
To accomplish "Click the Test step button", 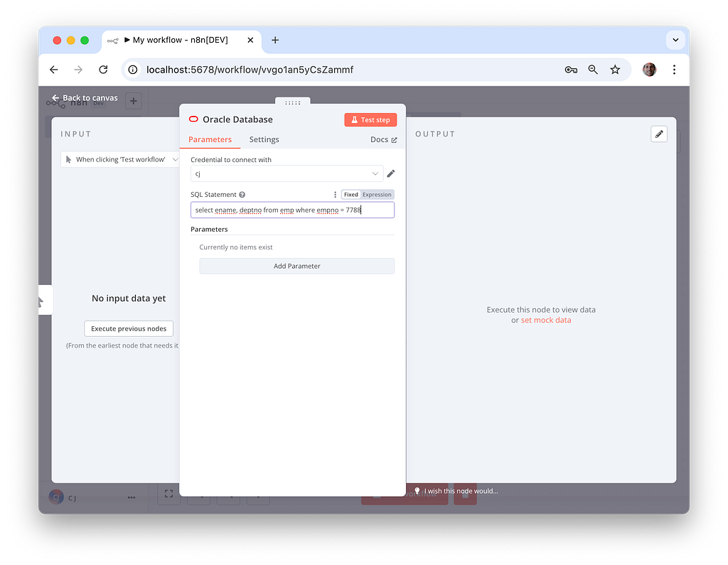I will (370, 120).
